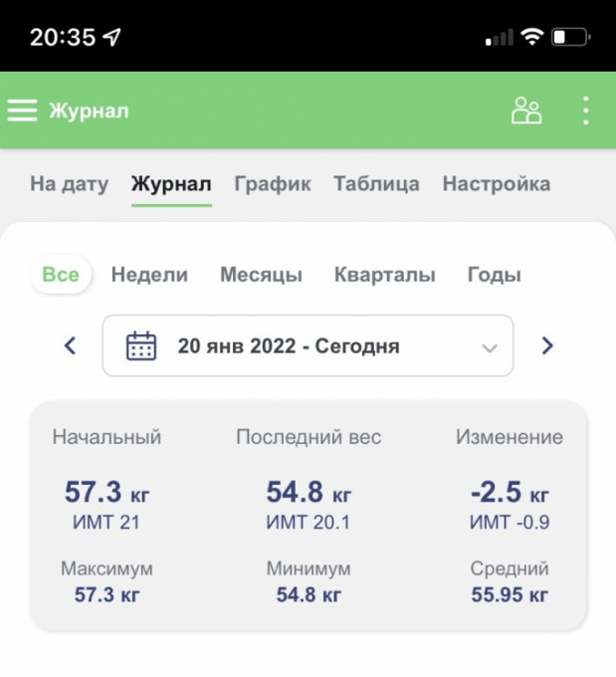Expand the date range dropdown chevron

click(489, 347)
